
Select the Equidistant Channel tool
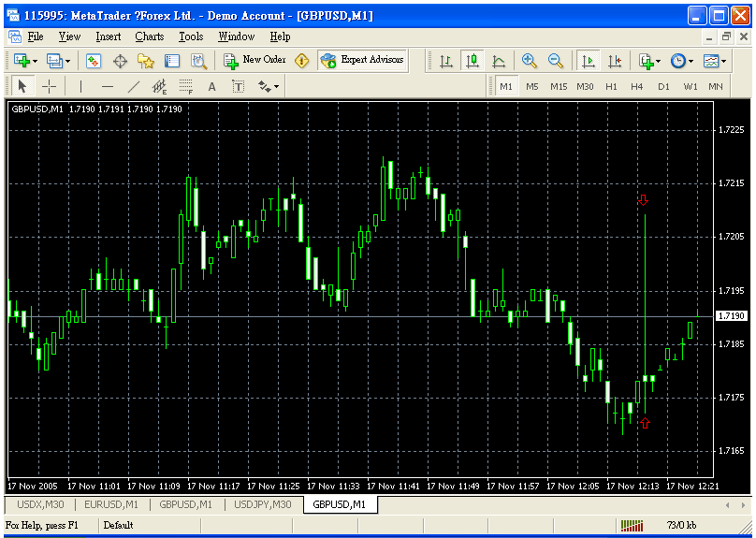(x=159, y=87)
